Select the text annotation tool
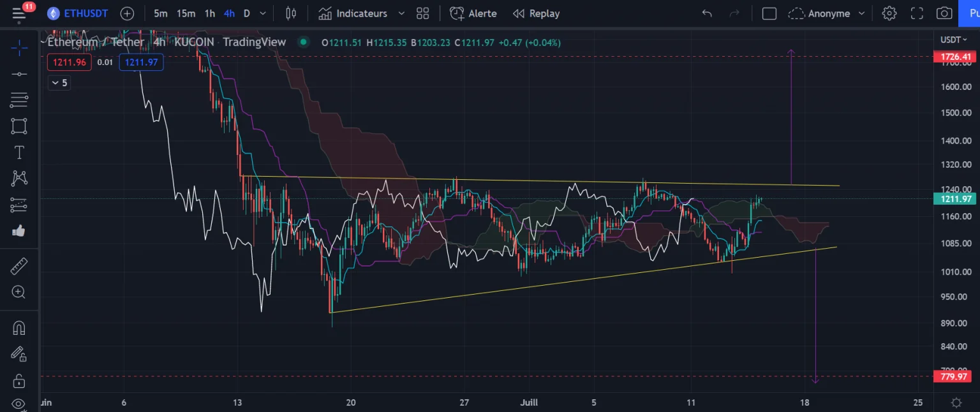Image resolution: width=980 pixels, height=412 pixels. 19,152
